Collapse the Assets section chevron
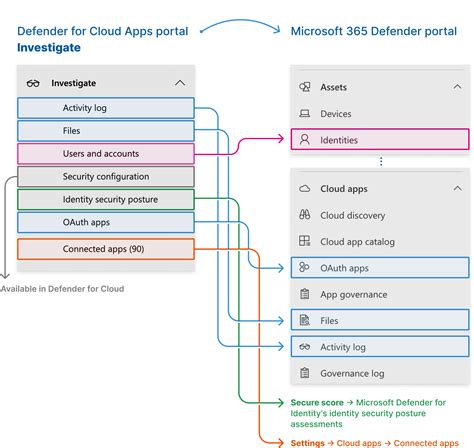Viewport: 474px width, 448px height. point(457,87)
